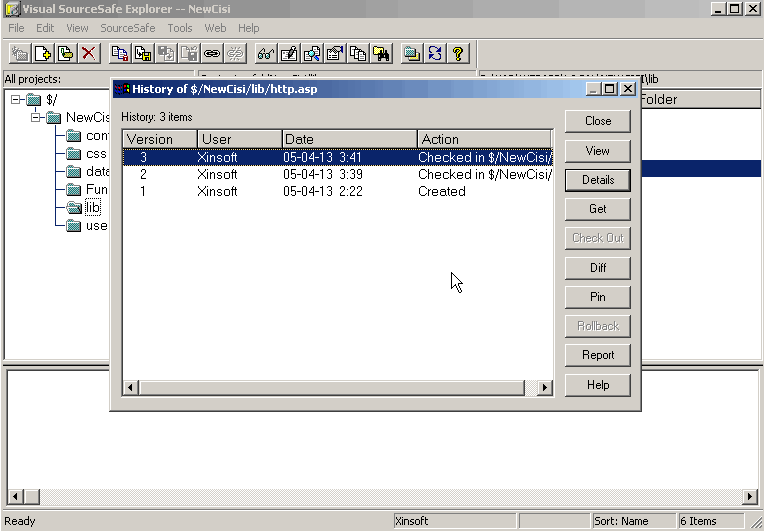Click history list scroll right arrow
The height and width of the screenshot is (531, 764).
[x=544, y=388]
